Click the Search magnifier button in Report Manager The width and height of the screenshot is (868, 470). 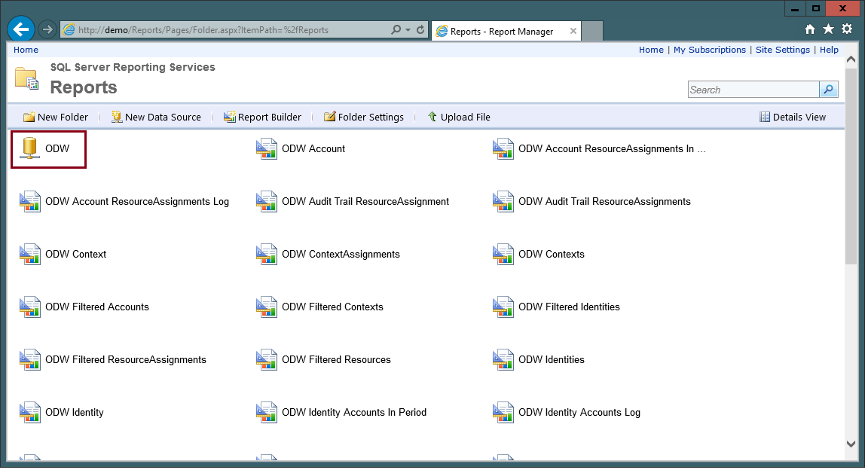tap(829, 90)
